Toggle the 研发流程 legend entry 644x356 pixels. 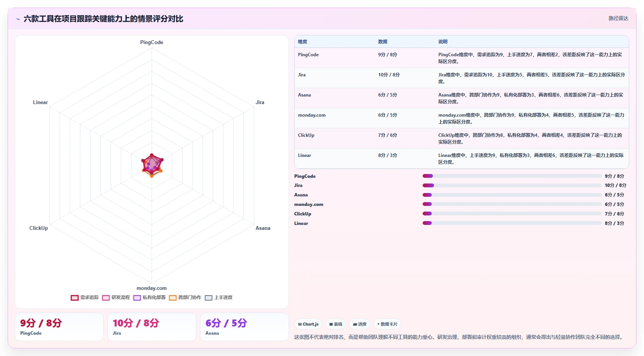coord(116,297)
